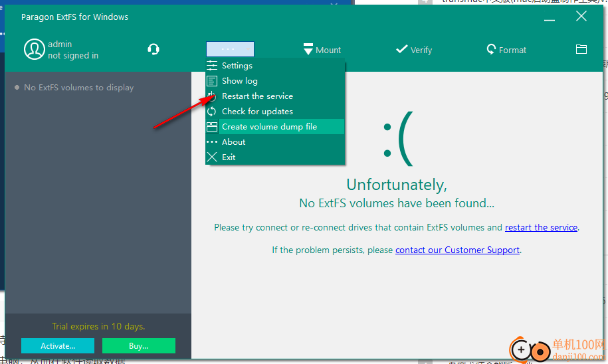The image size is (608, 364).
Task: Click 'admin not signed in' account text
Action: pos(73,50)
